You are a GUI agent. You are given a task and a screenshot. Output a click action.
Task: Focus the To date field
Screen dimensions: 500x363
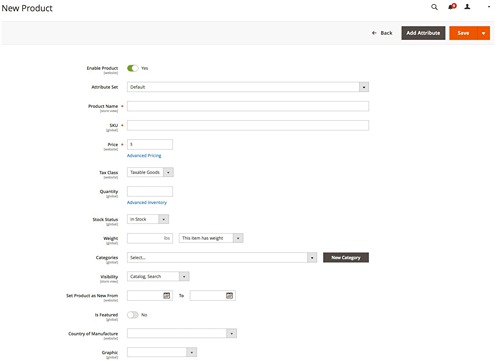click(x=213, y=296)
